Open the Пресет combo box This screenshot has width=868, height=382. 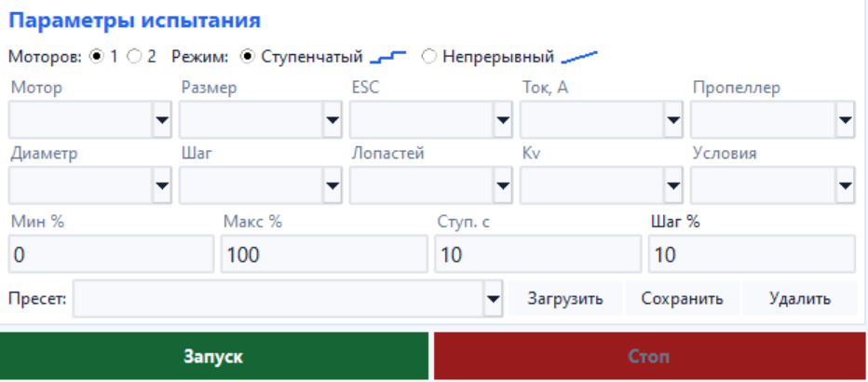click(x=288, y=299)
